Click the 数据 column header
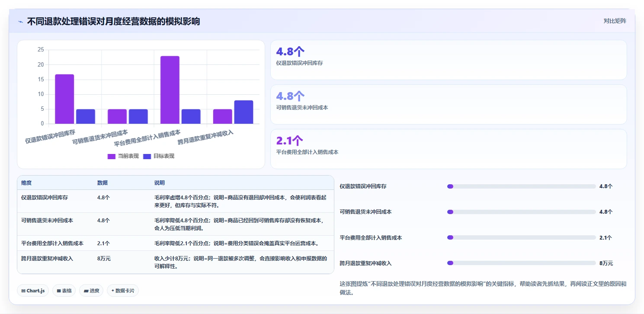 coord(103,183)
